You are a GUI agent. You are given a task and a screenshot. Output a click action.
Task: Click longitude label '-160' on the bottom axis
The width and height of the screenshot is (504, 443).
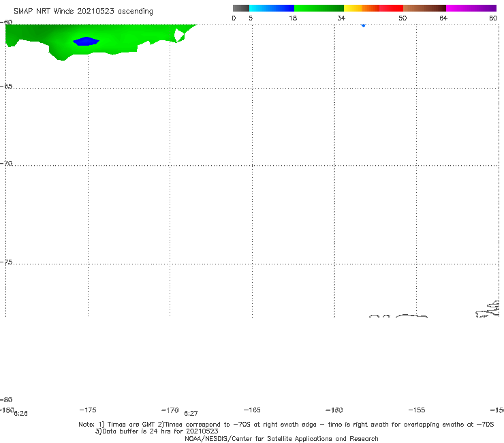click(334, 410)
